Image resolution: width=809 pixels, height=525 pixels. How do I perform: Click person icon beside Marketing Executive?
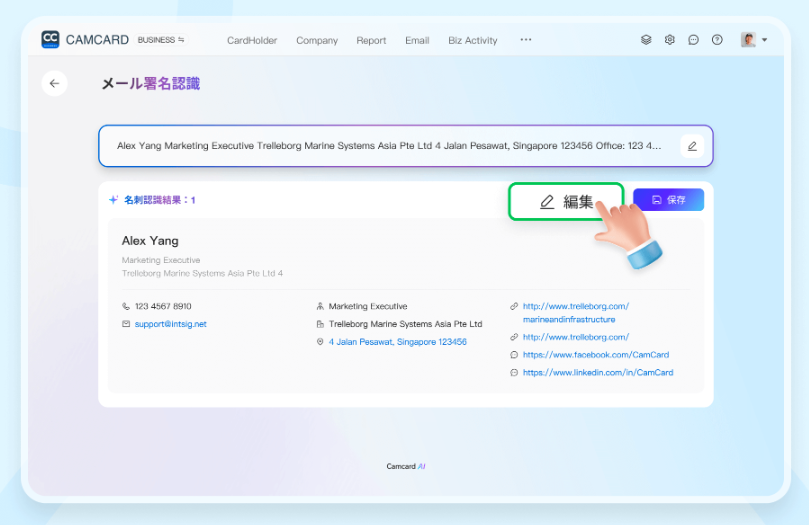click(x=320, y=306)
